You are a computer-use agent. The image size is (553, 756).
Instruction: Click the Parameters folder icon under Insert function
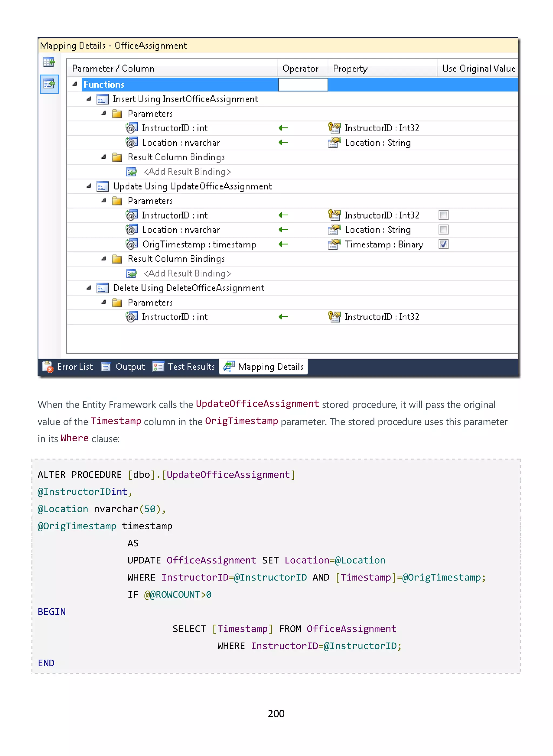(116, 114)
